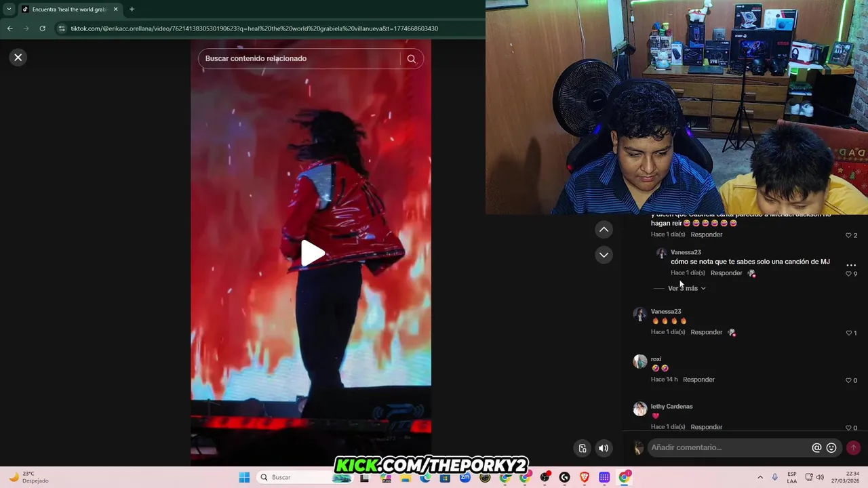Launch Microsoft Edge from taskbar

(425, 477)
